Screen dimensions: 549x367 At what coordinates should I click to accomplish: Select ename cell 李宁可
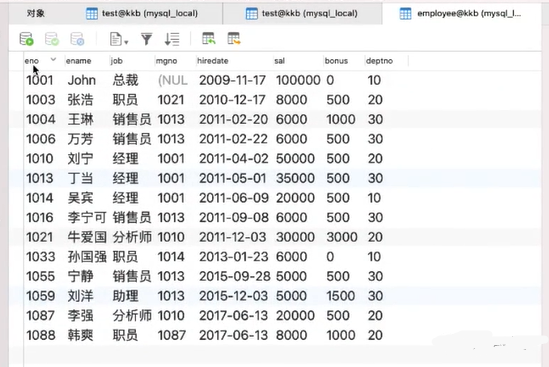[87, 217]
